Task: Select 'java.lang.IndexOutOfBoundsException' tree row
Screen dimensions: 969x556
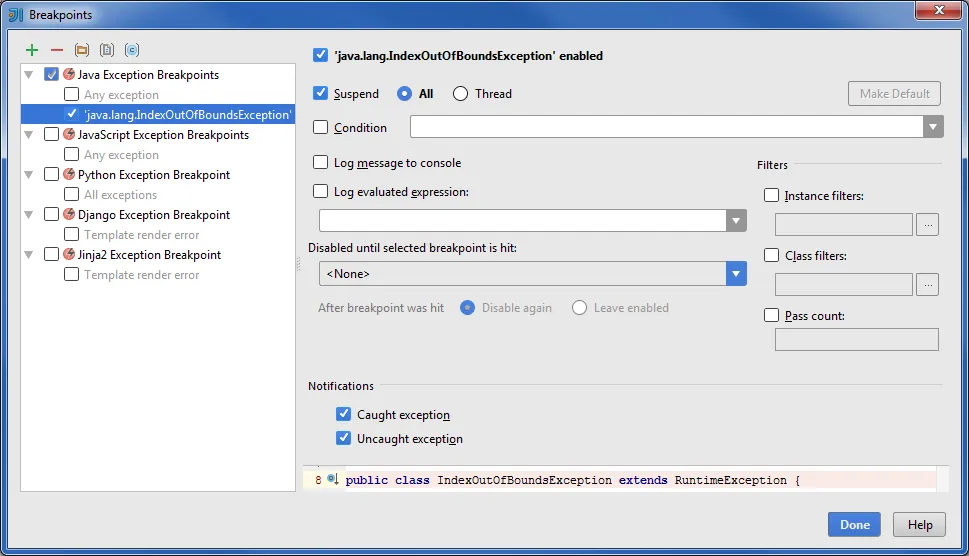Action: pos(158,114)
